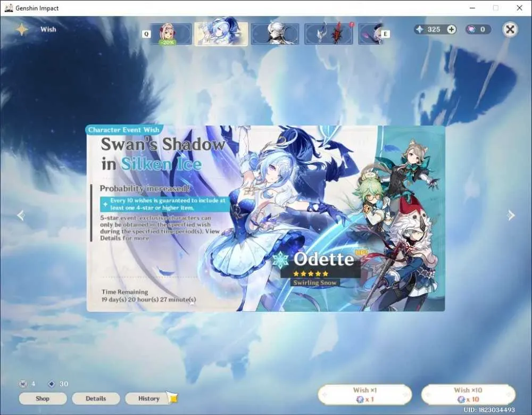Viewport: 532px width, 415px height.
Task: View wish History
Action: tap(149, 399)
